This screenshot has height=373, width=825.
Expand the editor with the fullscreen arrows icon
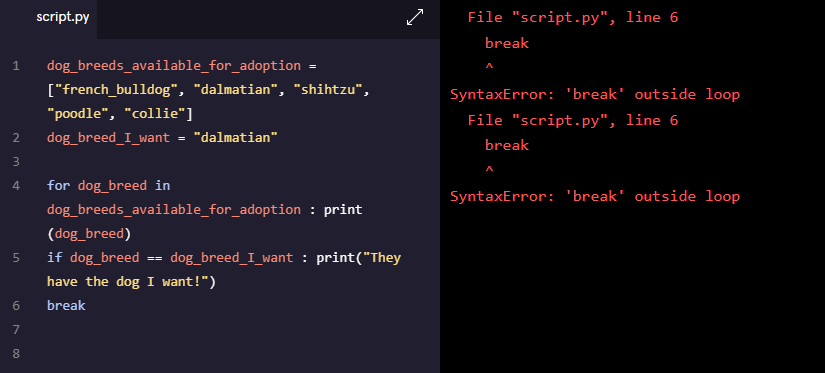(x=415, y=17)
